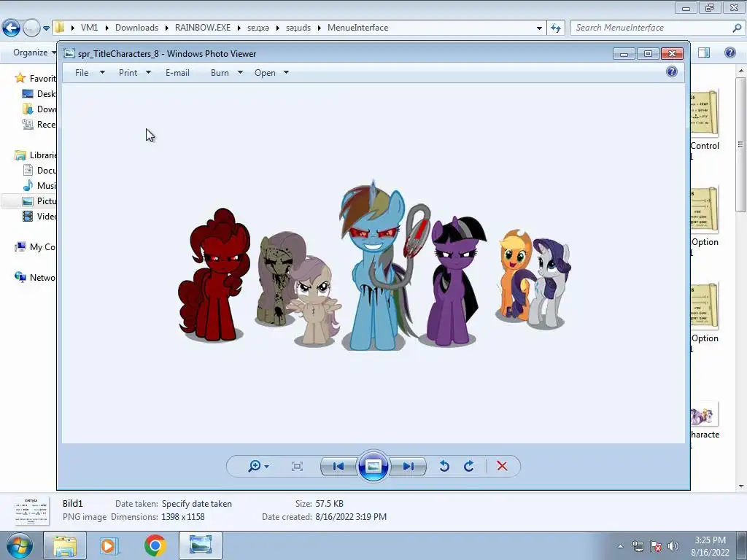
Task: Open Explorer help icon
Action: (x=729, y=52)
